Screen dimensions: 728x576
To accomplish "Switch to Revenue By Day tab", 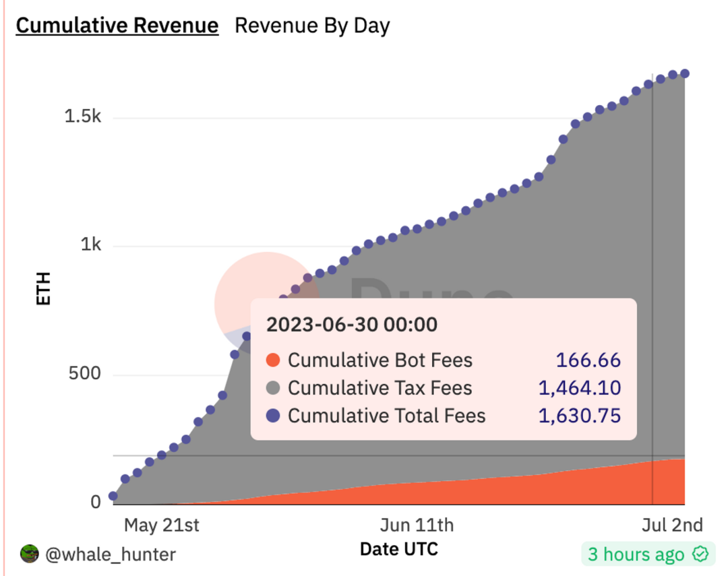I will click(x=312, y=26).
